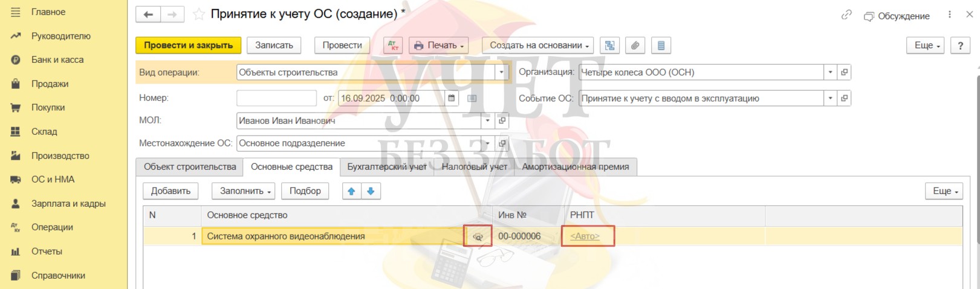Click the calendar icon by date field
Image resolution: width=980 pixels, height=289 pixels.
coord(451,98)
